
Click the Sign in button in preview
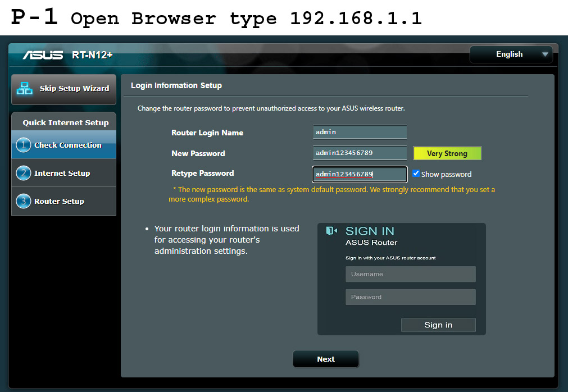[438, 325]
